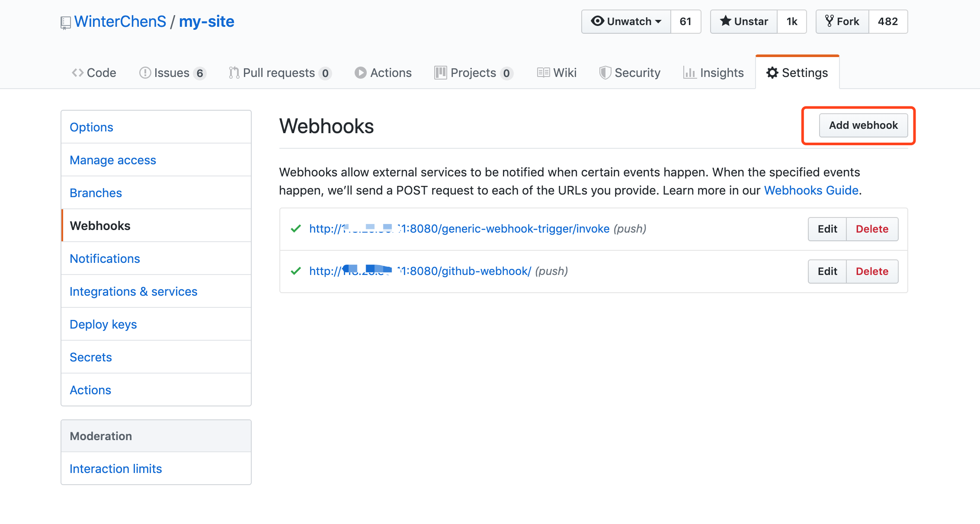Open the Wiki tab
This screenshot has width=980, height=524.
tap(557, 73)
